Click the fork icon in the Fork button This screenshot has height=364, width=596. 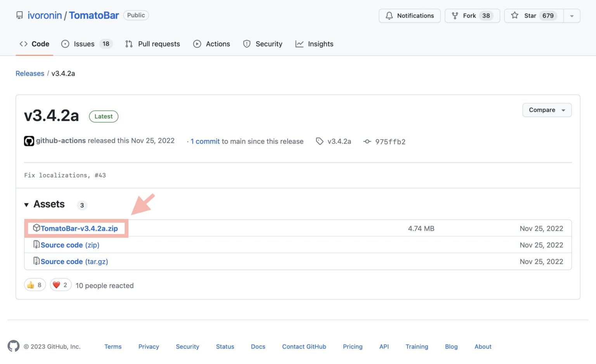454,16
